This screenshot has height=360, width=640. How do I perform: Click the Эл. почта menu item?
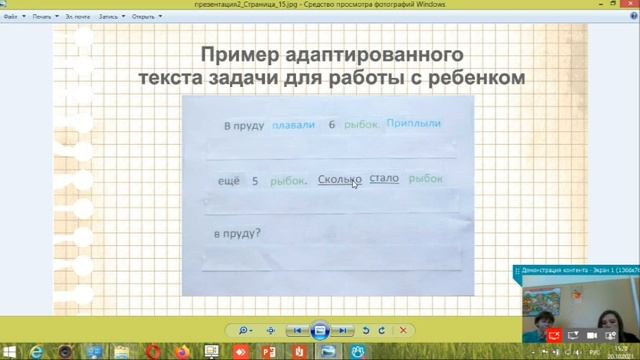(x=78, y=17)
